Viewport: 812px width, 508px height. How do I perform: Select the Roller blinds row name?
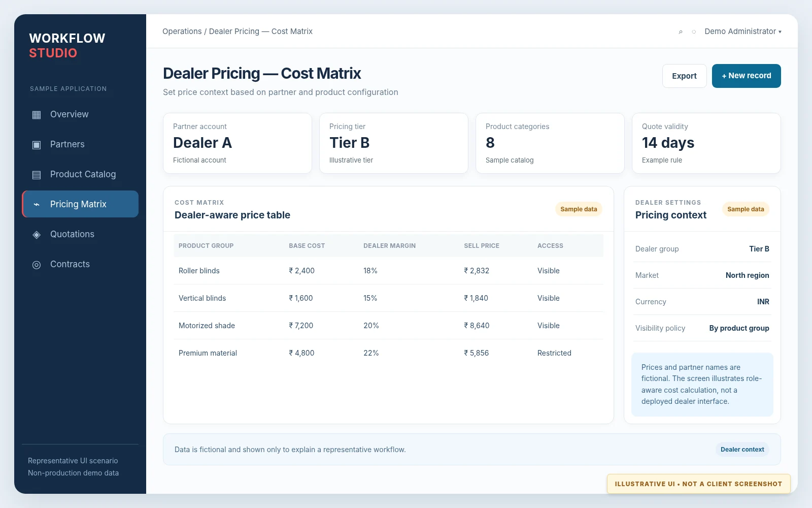point(199,271)
